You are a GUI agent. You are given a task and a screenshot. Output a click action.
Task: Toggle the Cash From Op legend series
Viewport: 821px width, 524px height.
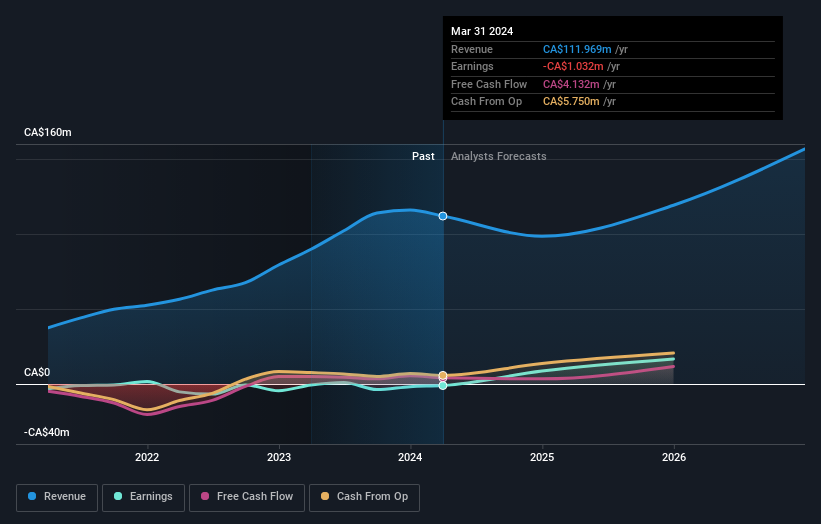click(x=364, y=497)
